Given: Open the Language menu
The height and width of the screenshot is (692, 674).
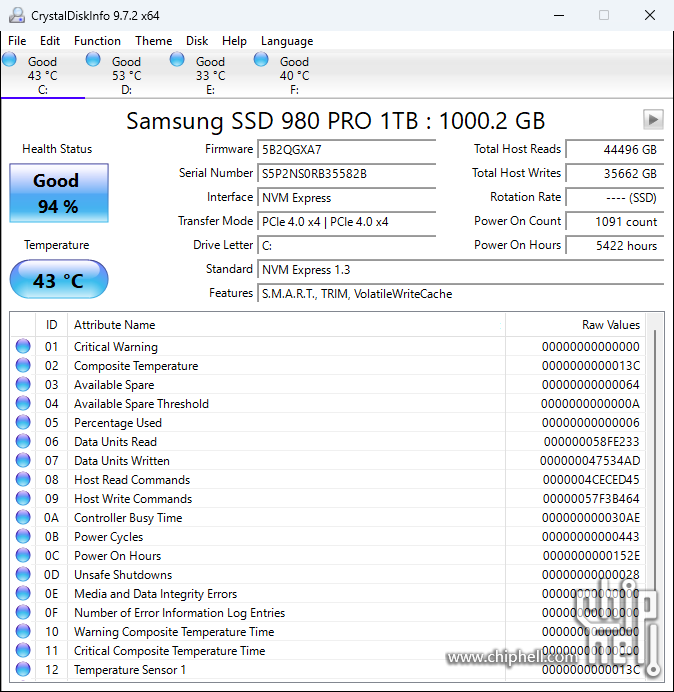Looking at the screenshot, I should click(x=287, y=41).
